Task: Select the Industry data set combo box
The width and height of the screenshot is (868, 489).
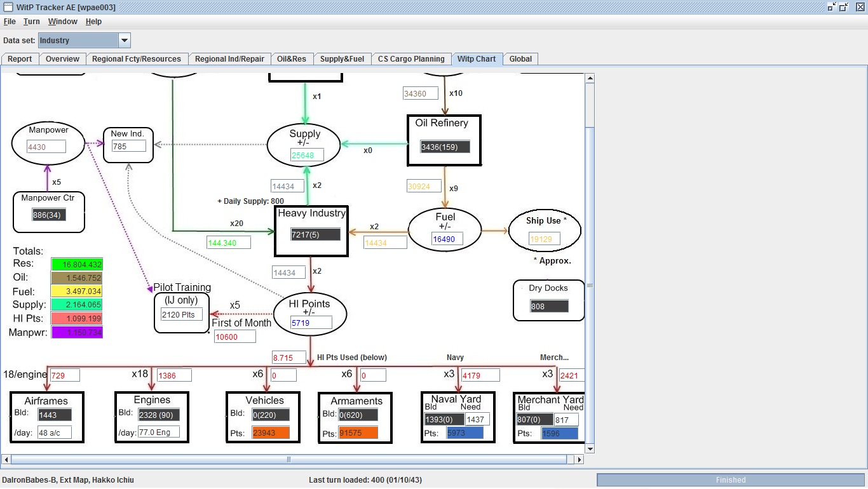Action: (84, 41)
